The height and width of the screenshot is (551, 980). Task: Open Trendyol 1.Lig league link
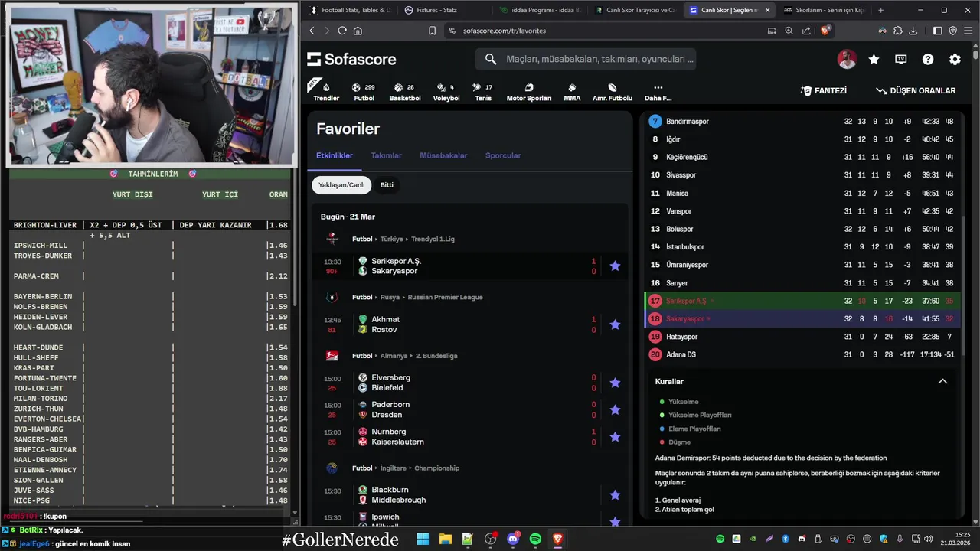point(431,239)
